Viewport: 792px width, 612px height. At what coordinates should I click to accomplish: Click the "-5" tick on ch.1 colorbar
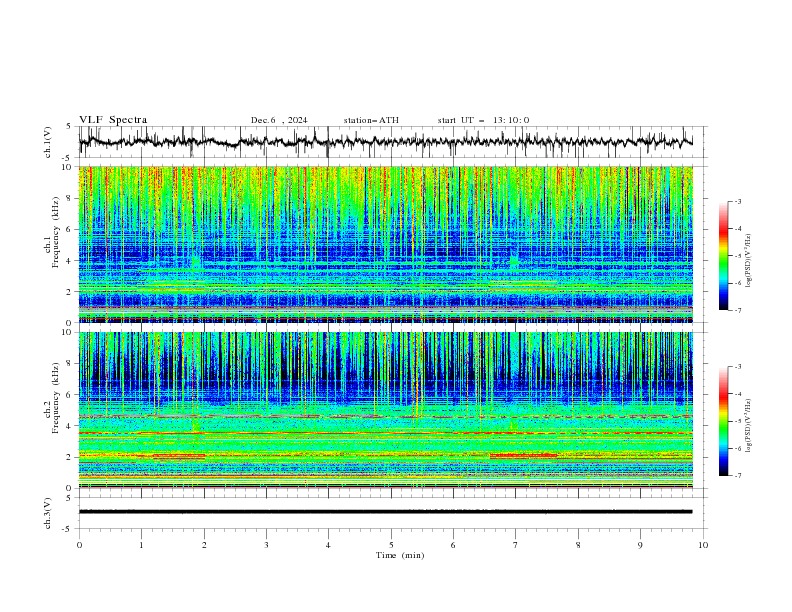(x=738, y=256)
